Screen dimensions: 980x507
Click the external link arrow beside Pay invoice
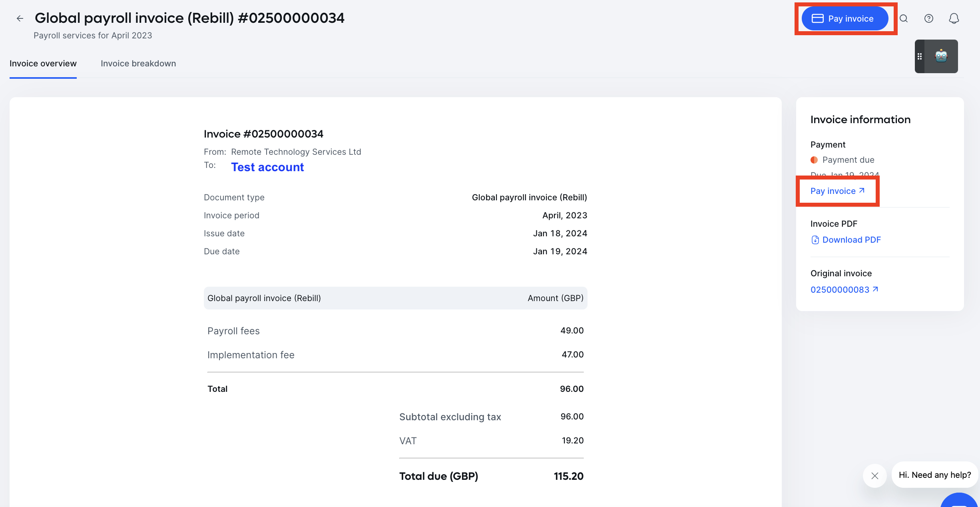(861, 190)
